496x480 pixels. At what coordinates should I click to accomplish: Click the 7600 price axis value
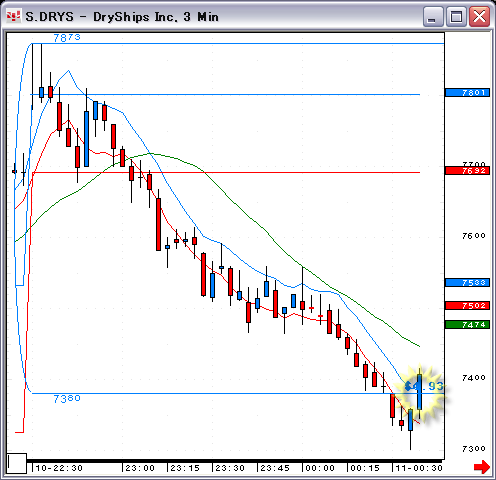474,236
